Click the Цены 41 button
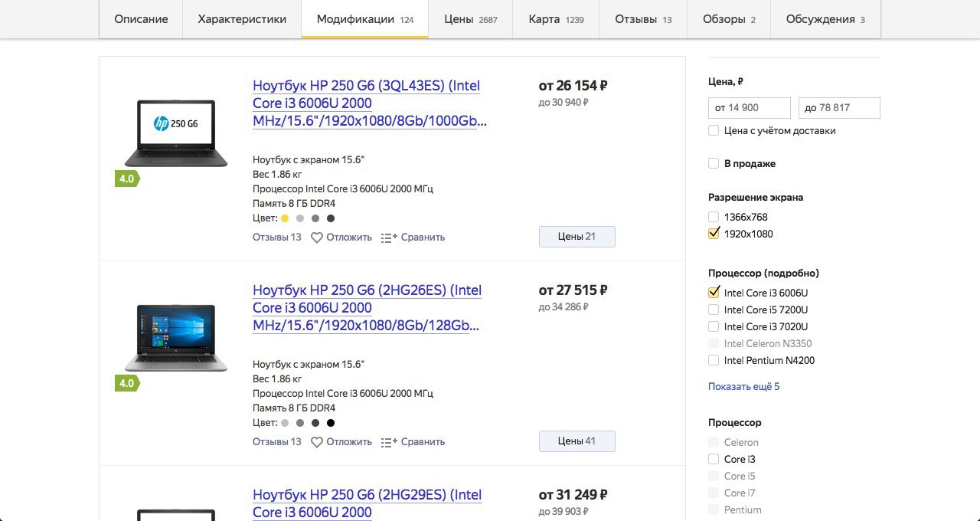Viewport: 980px width, 521px height. click(577, 441)
